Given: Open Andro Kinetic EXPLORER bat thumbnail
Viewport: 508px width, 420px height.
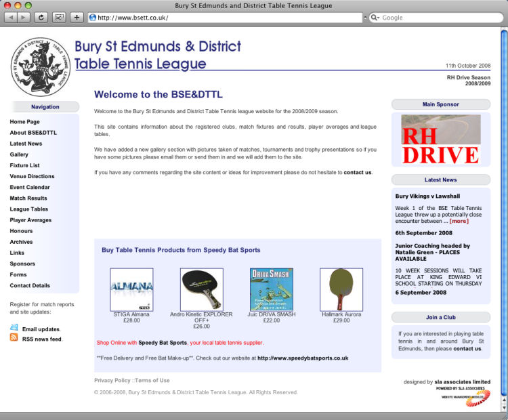Looking at the screenshot, I should tap(202, 289).
